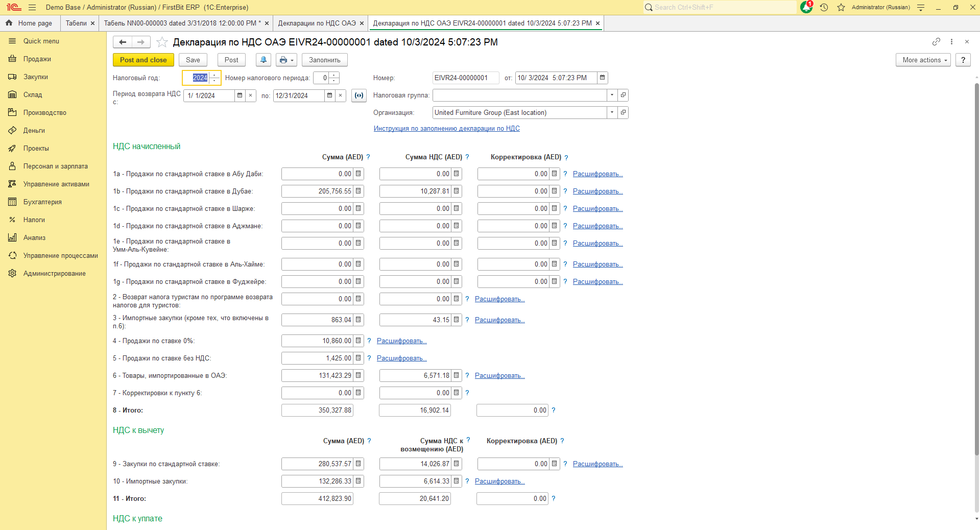Viewport: 980px width, 530px height.
Task: Open the More actions dropdown menu
Action: pos(923,60)
